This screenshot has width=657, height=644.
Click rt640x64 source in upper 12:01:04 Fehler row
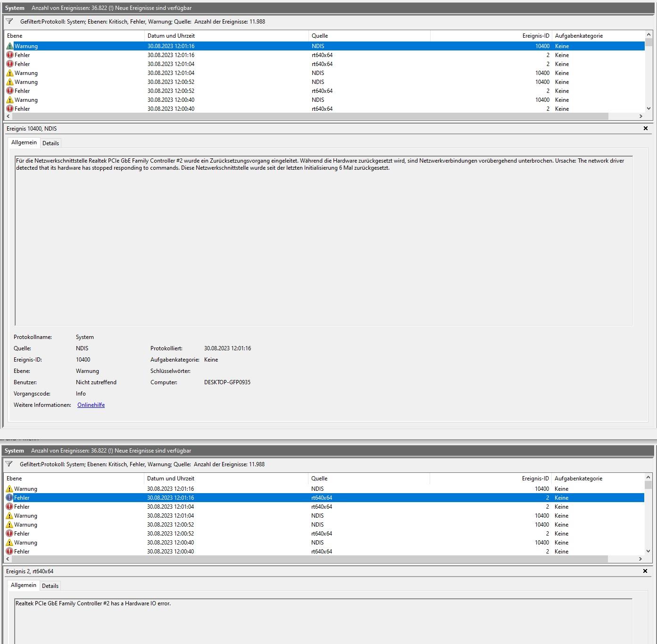tap(322, 64)
